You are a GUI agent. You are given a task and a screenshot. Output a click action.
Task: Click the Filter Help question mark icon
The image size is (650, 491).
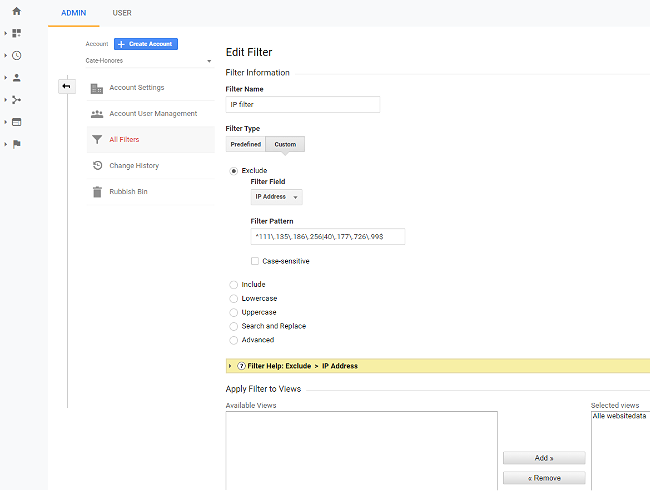pos(241,366)
